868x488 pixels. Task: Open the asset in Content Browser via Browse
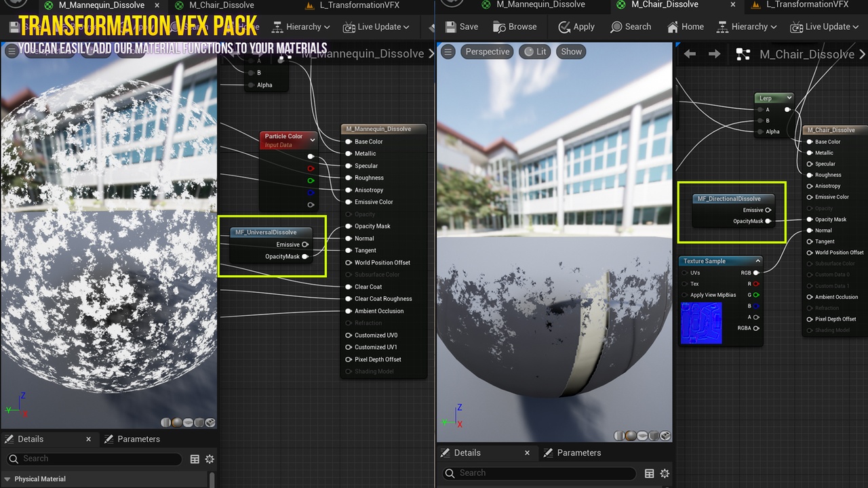tap(515, 26)
